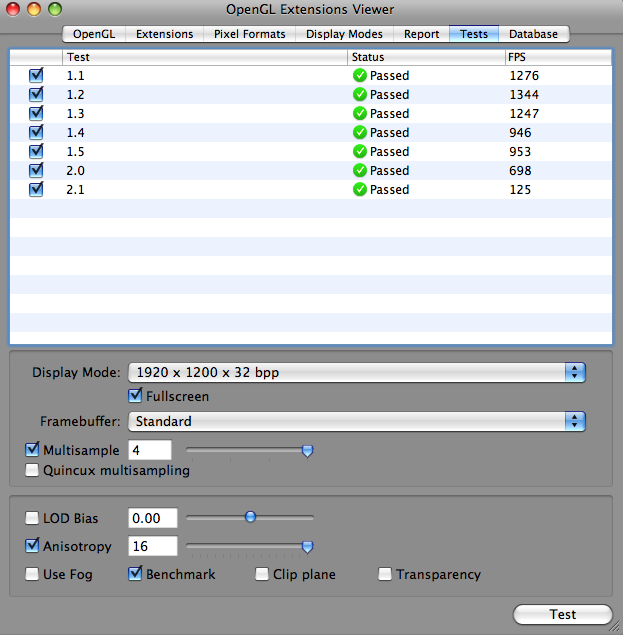Screen dimensions: 623x635
Task: Toggle the Anisotropy checkbox
Action: [x=32, y=546]
